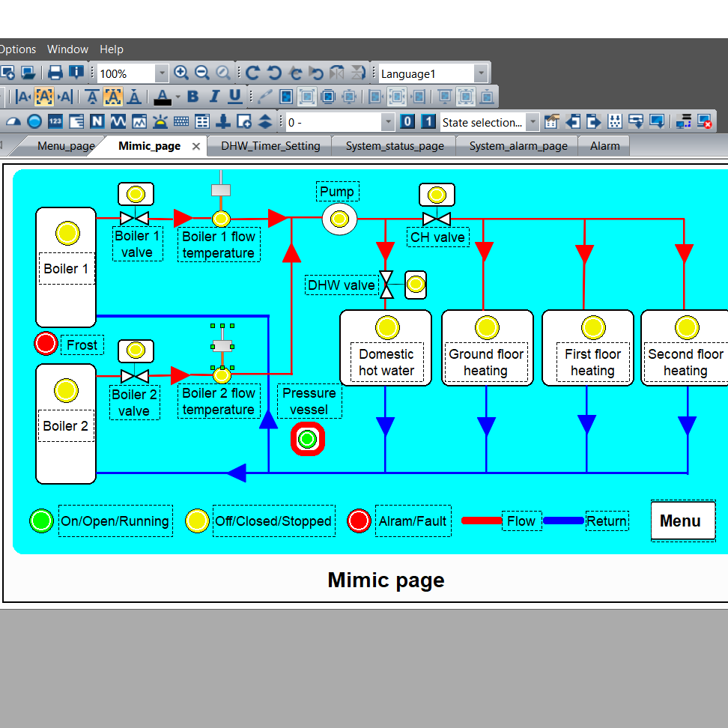Click the yellow Alarm lamp tool icon
Viewport: 728px width, 728px height.
[160, 121]
